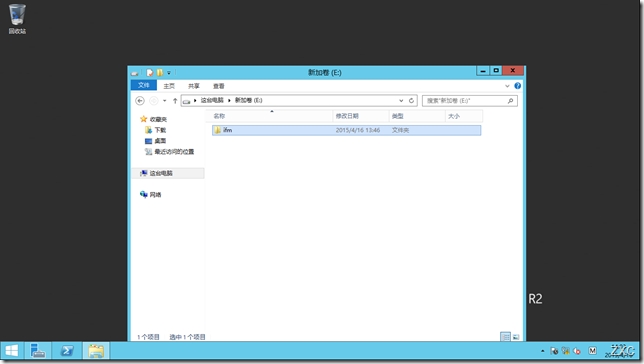Sort by the 大小 column header
This screenshot has width=644, height=364.
[464, 116]
